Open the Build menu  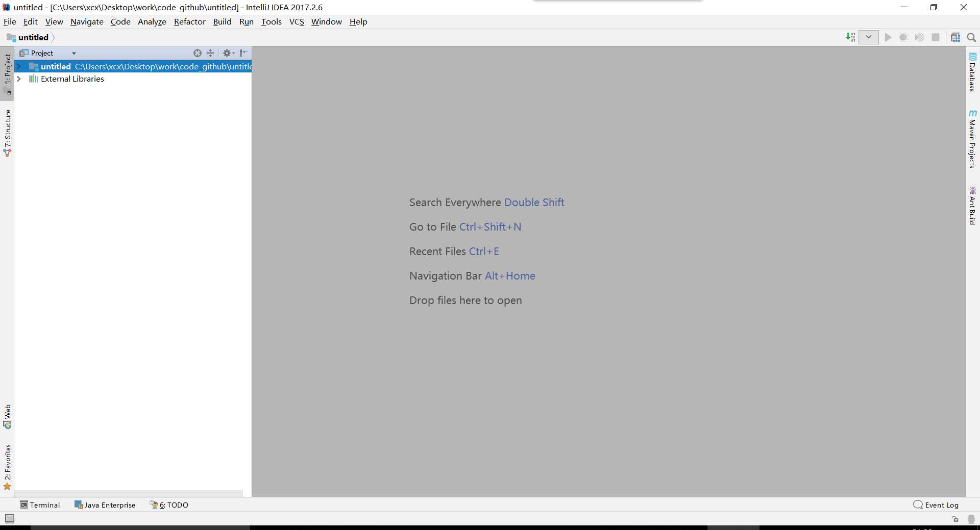pos(223,21)
